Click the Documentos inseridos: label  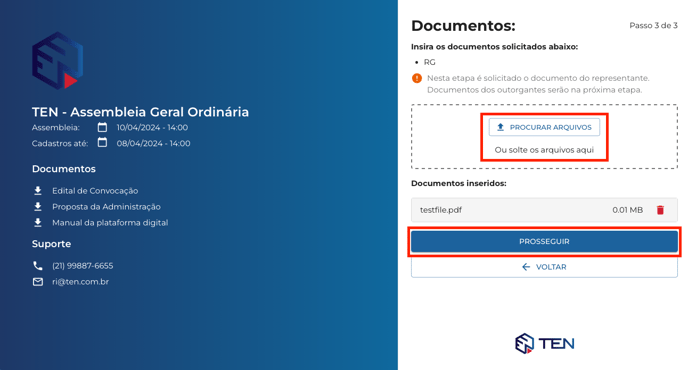(459, 183)
